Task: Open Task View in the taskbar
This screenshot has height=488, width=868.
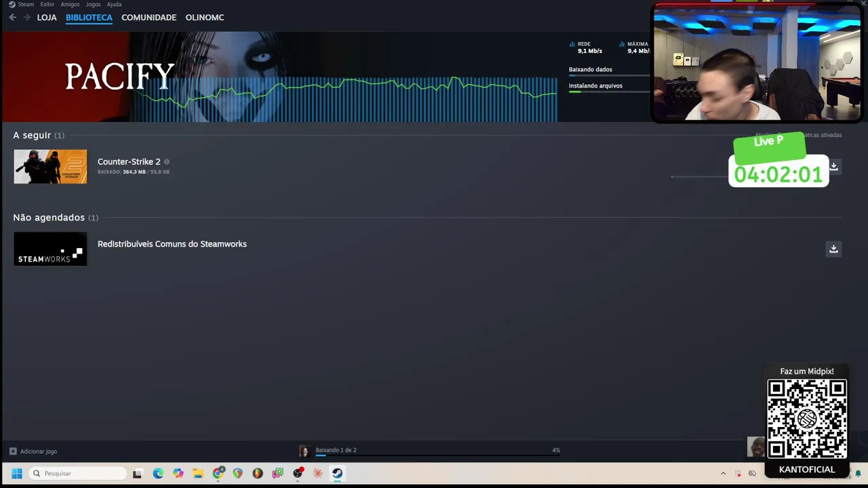Action: pos(138,473)
